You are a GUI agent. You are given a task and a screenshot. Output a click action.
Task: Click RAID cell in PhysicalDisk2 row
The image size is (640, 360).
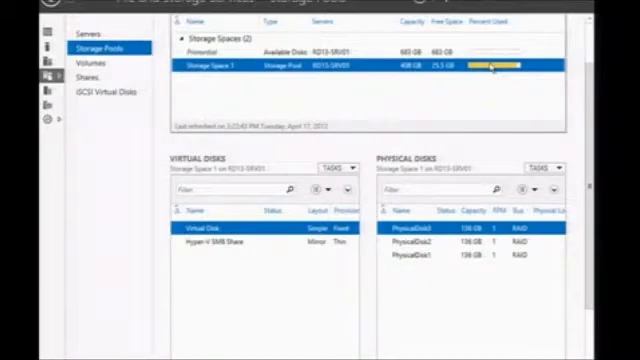pyautogui.click(x=520, y=242)
